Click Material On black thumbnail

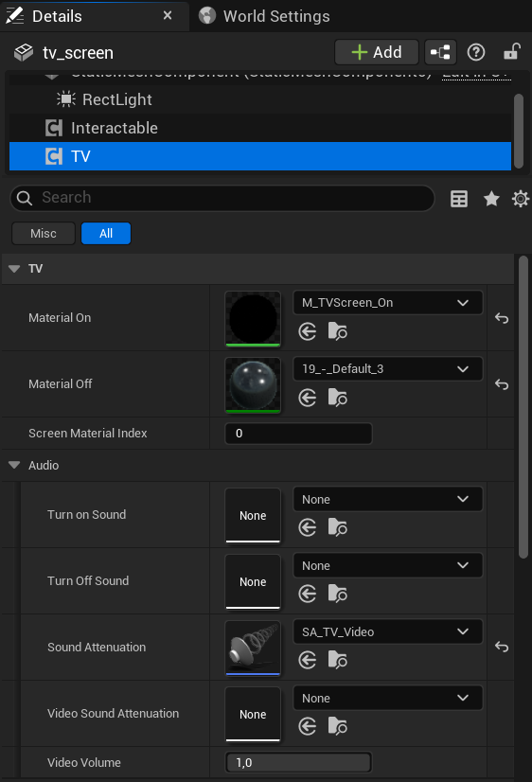[253, 319]
